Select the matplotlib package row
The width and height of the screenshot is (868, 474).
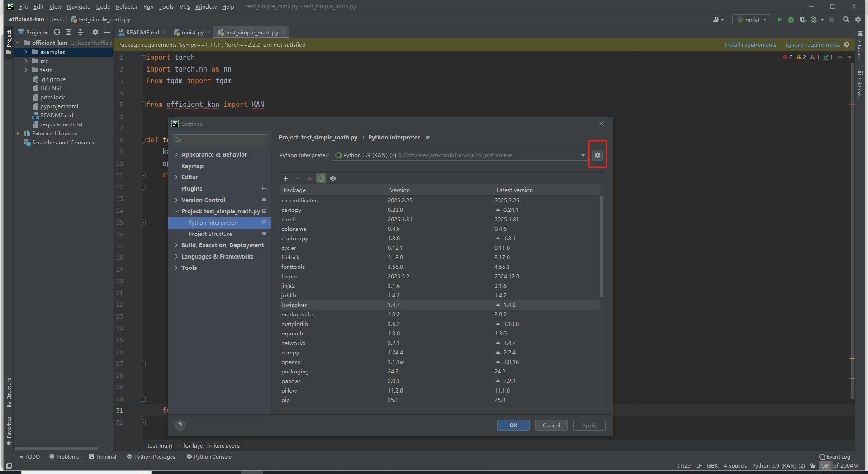[x=440, y=324]
